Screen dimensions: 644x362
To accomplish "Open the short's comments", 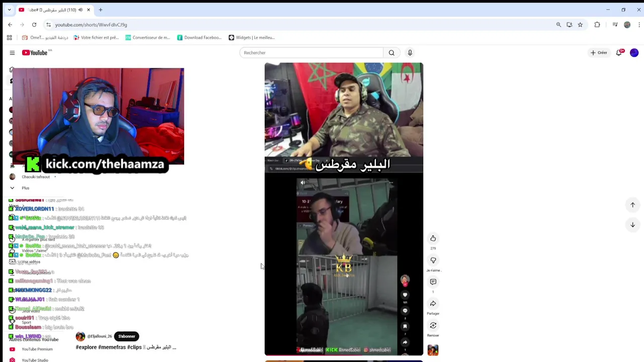I will coord(433,282).
